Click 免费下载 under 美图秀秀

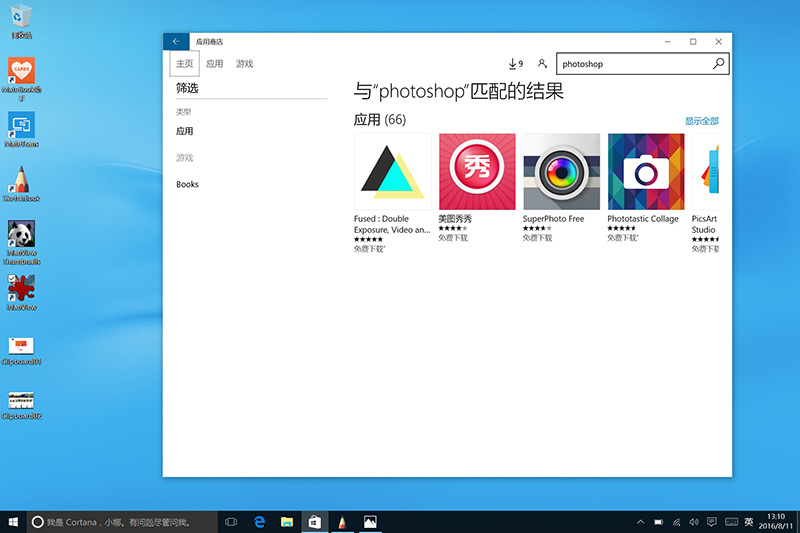[x=453, y=238]
